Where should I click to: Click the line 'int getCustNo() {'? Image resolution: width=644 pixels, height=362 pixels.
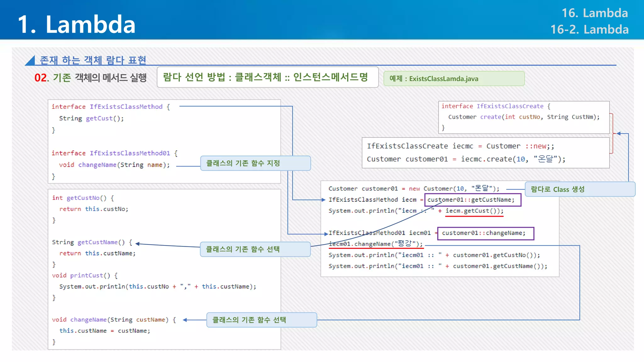tap(83, 198)
